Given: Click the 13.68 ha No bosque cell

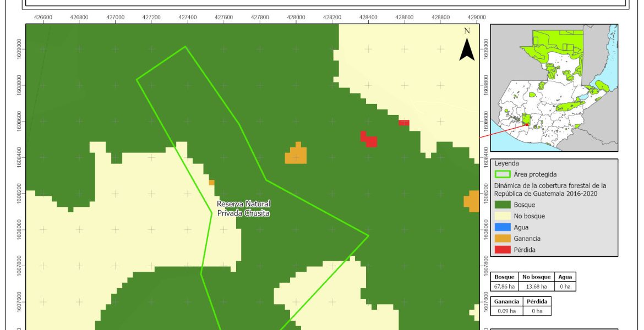Looking at the screenshot, I should pos(536,287).
